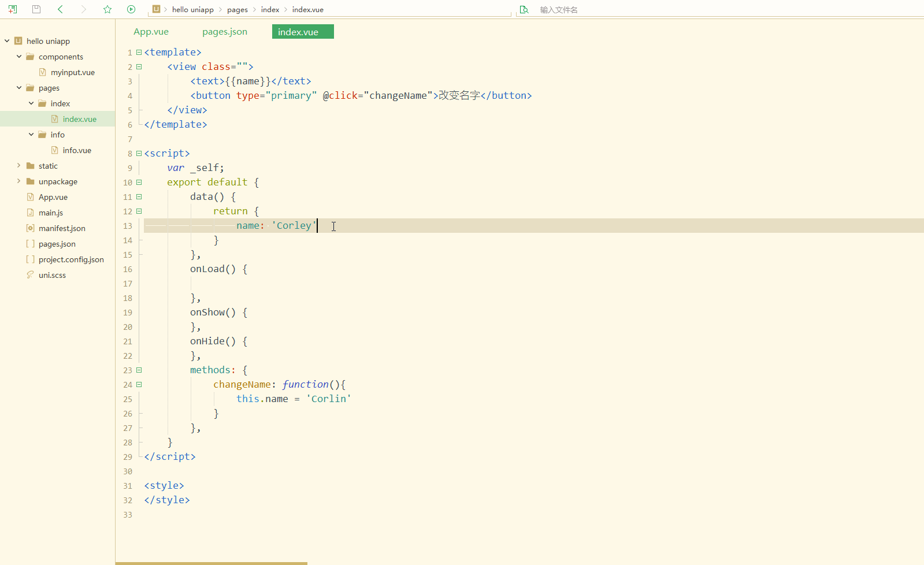Viewport: 924px width, 565px height.
Task: Select the static folder name
Action: pos(48,166)
